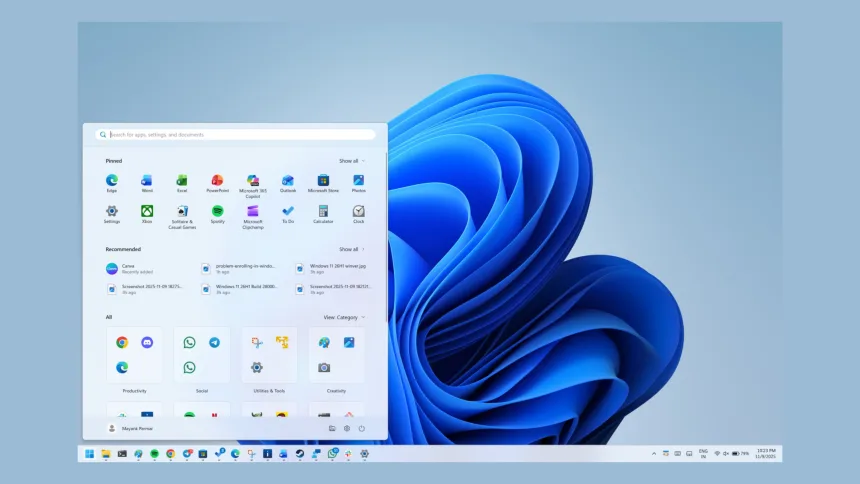Open the pinned Outlook app
Image resolution: width=860 pixels, height=484 pixels.
pyautogui.click(x=288, y=183)
